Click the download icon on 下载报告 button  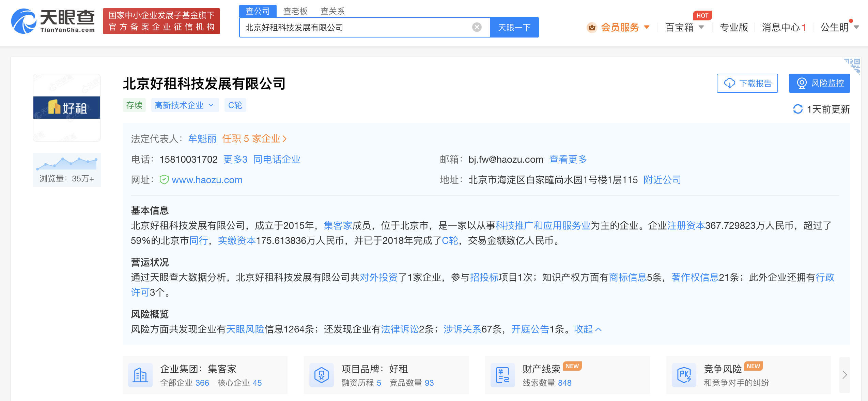pyautogui.click(x=730, y=83)
